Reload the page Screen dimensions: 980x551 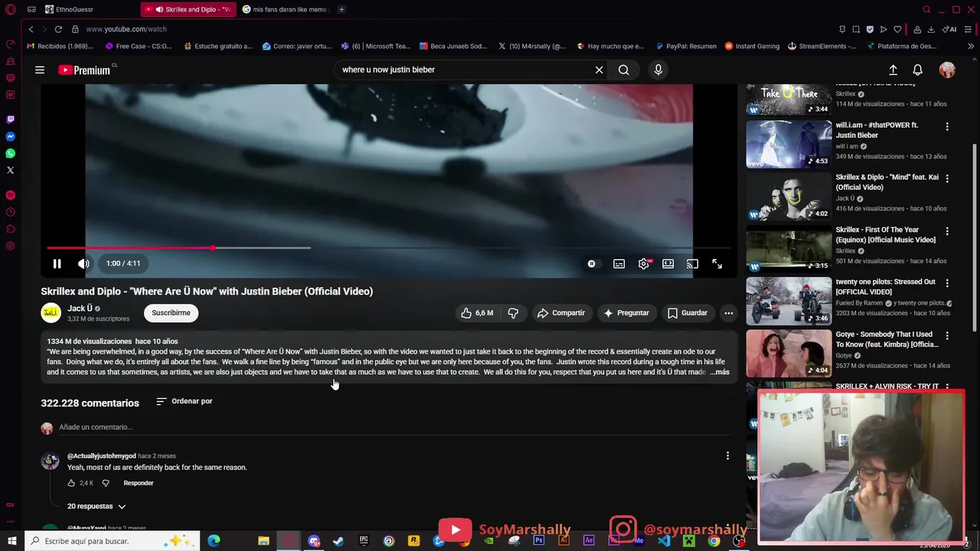(58, 29)
